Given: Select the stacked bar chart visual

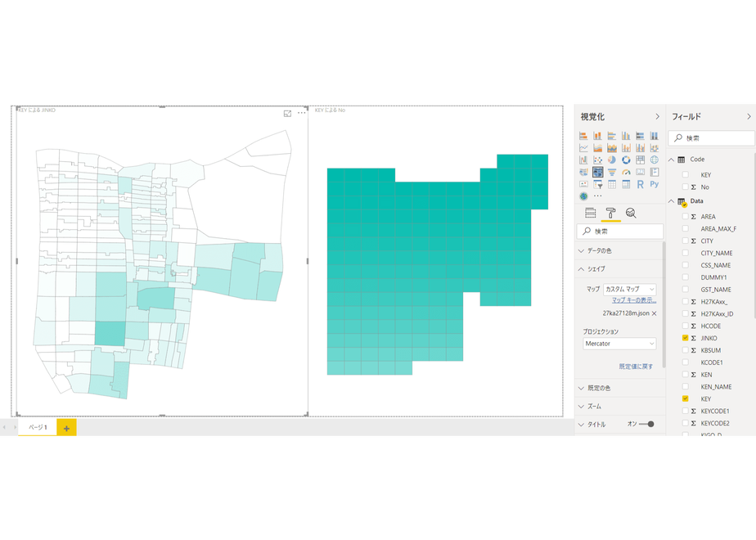Looking at the screenshot, I should click(583, 136).
